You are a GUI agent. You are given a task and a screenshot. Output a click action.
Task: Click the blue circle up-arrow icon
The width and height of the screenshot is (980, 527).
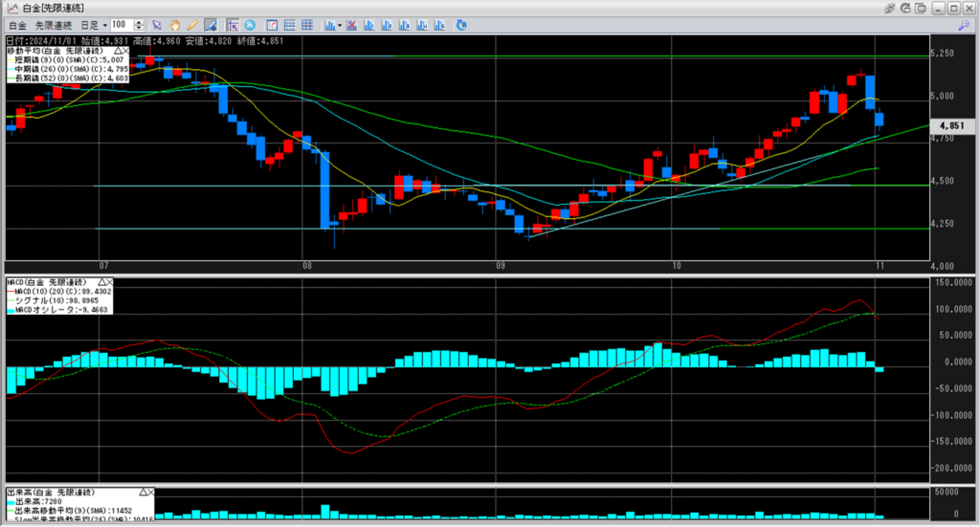tap(250, 24)
